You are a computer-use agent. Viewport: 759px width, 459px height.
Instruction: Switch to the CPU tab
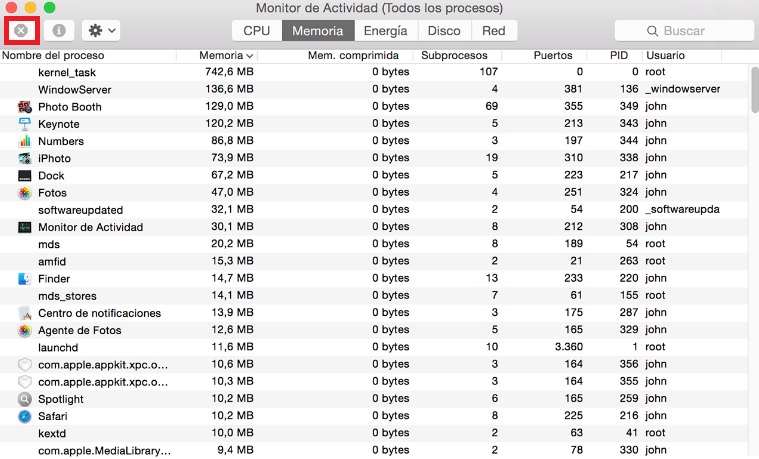click(257, 31)
